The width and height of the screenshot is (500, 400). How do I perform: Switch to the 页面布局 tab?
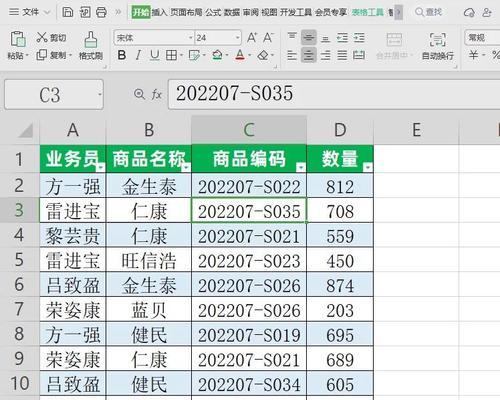pyautogui.click(x=186, y=13)
